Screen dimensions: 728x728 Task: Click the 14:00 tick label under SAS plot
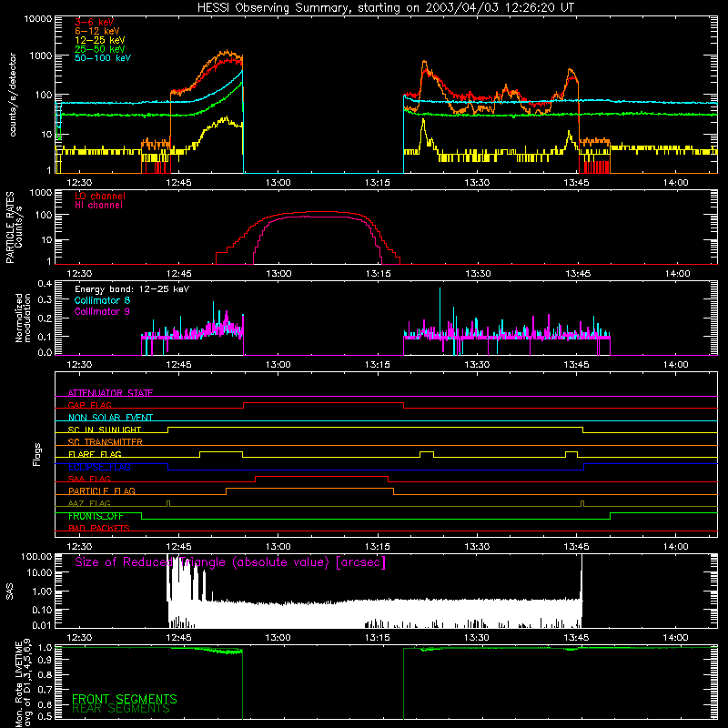[675, 638]
